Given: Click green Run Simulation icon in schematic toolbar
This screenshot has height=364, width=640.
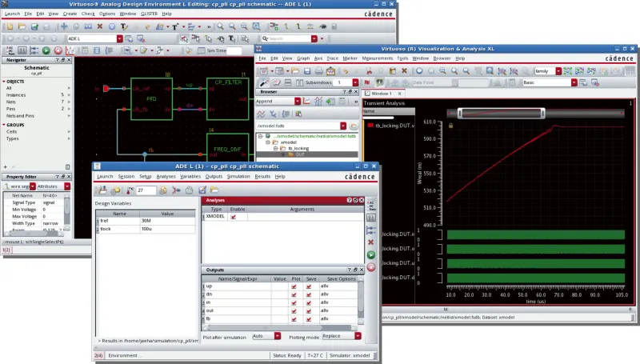Looking at the screenshot, I should (x=46, y=50).
